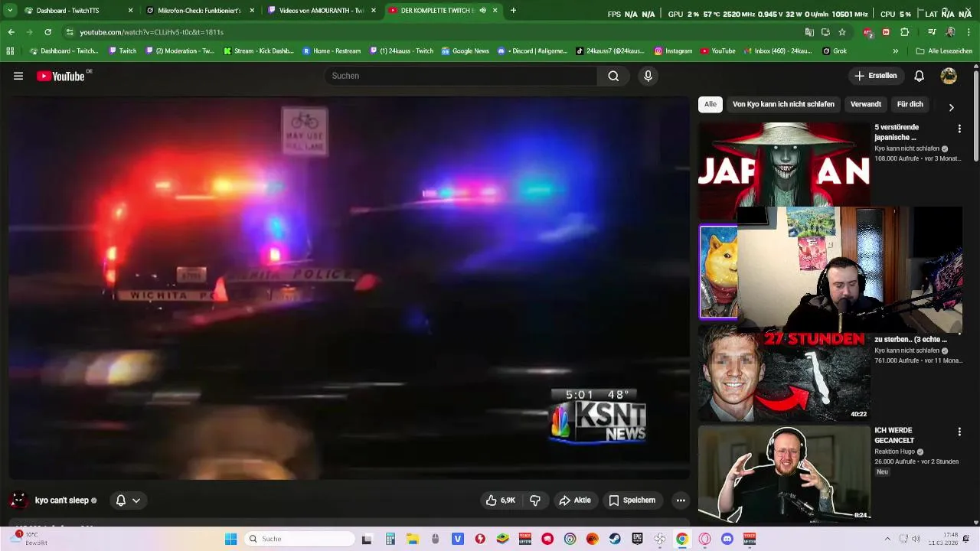Close the Dashboard - TwitchTTS tab

tap(130, 11)
